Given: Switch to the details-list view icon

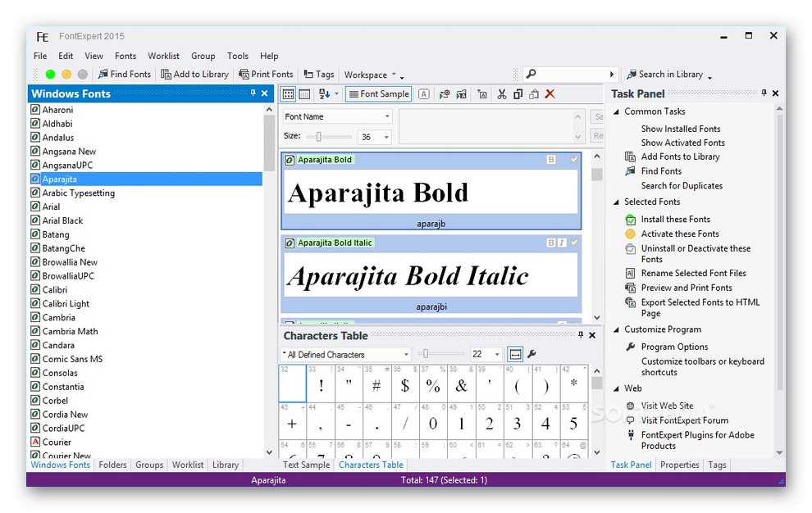Looking at the screenshot, I should (304, 94).
